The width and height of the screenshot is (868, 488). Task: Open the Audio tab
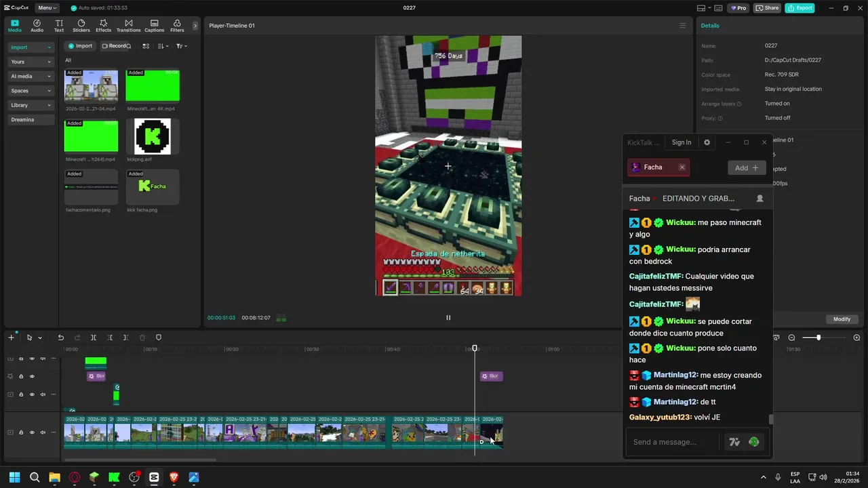(37, 26)
